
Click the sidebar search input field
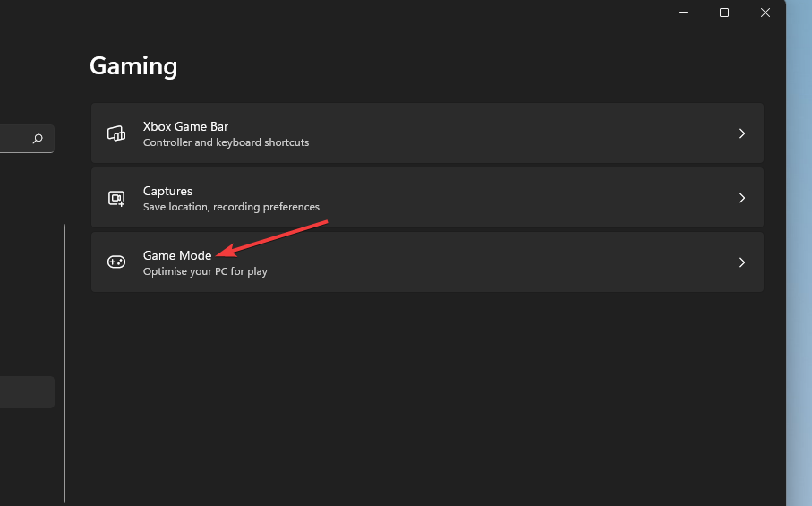coord(27,139)
